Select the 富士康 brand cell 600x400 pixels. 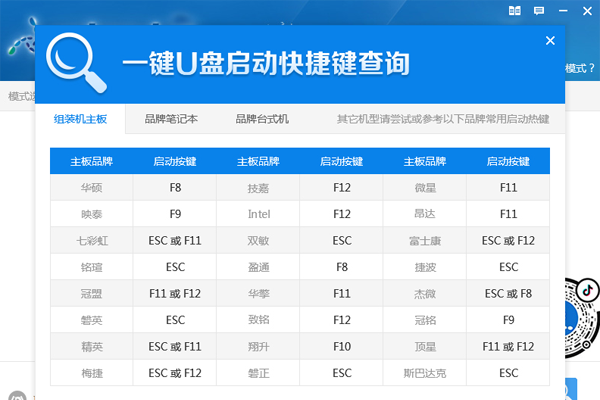point(425,240)
